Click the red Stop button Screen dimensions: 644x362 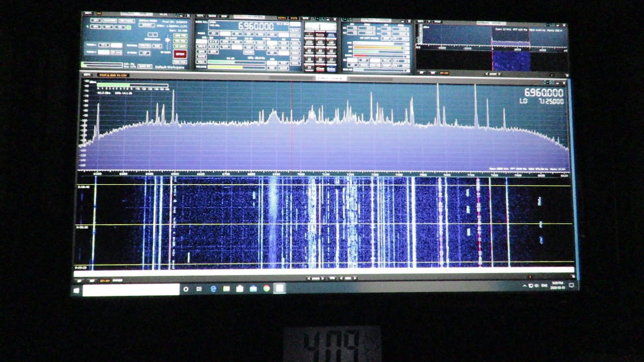[x=180, y=54]
